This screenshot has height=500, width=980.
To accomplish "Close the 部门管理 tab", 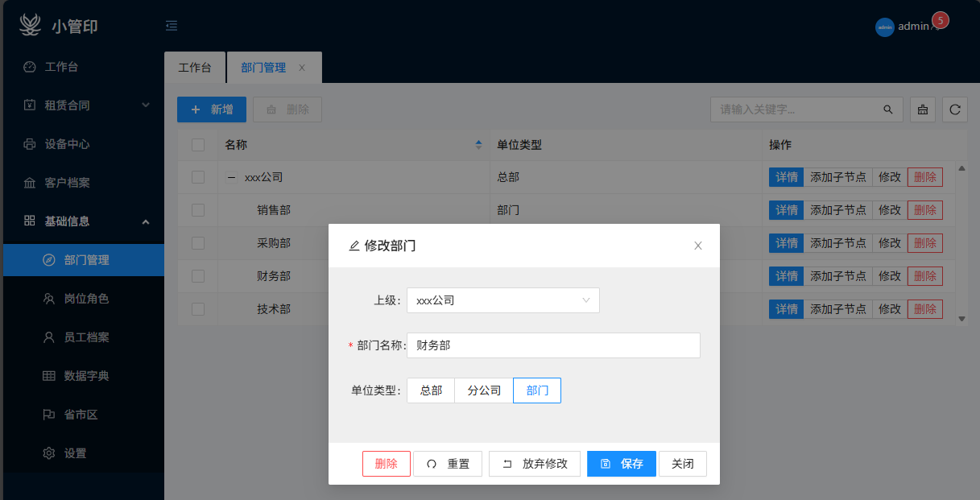I will point(302,68).
